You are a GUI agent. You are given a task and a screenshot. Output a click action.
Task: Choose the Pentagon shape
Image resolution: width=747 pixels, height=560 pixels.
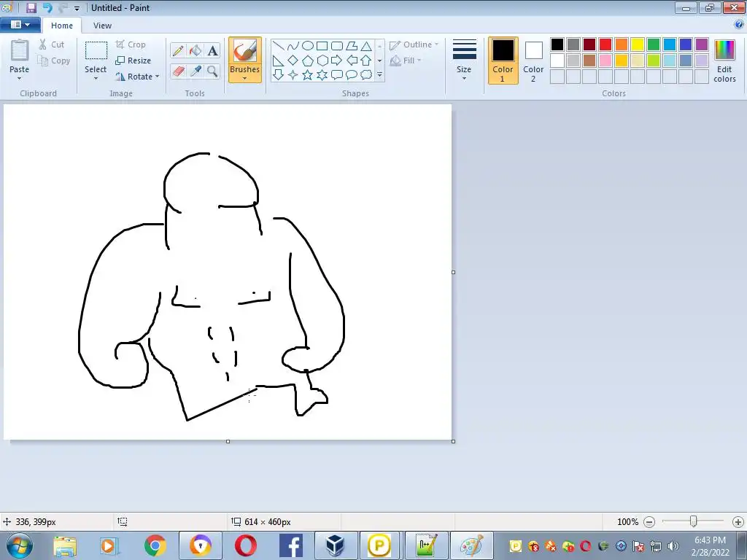(x=308, y=61)
